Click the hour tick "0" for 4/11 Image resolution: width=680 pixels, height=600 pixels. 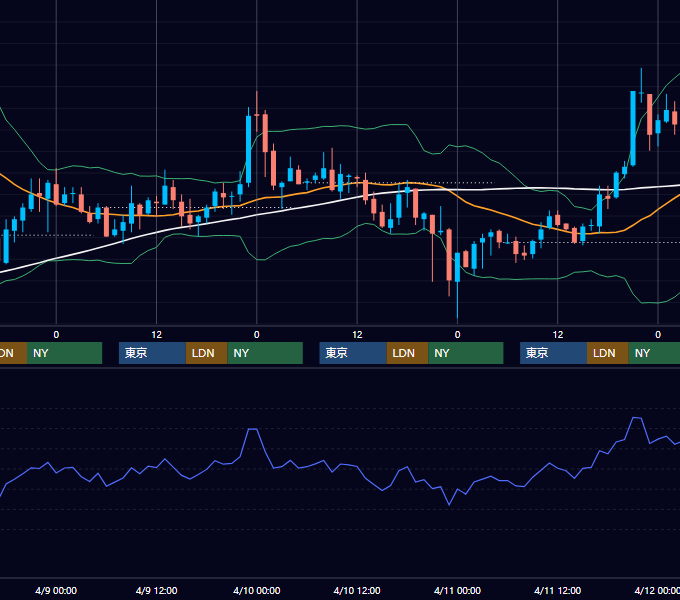458,335
